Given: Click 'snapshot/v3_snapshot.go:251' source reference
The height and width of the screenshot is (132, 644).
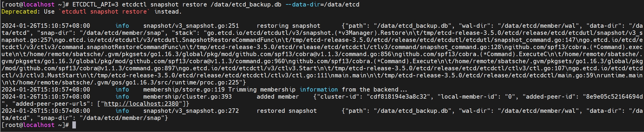Looking at the screenshot, I should [191, 26].
